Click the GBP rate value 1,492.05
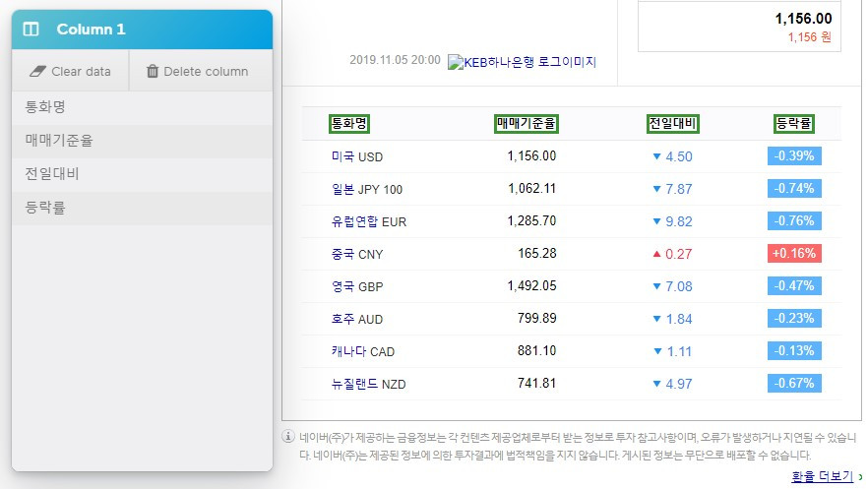This screenshot has height=489, width=868. (x=531, y=286)
